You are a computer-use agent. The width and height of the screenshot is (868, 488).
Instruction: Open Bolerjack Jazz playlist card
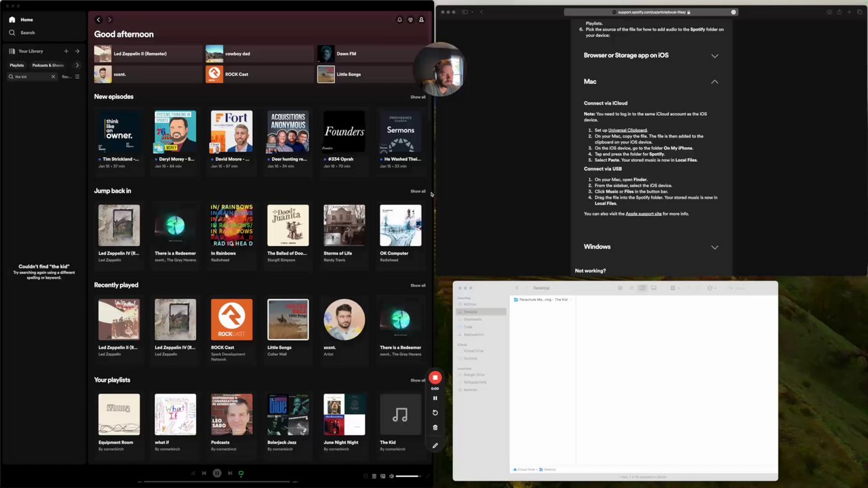point(288,422)
